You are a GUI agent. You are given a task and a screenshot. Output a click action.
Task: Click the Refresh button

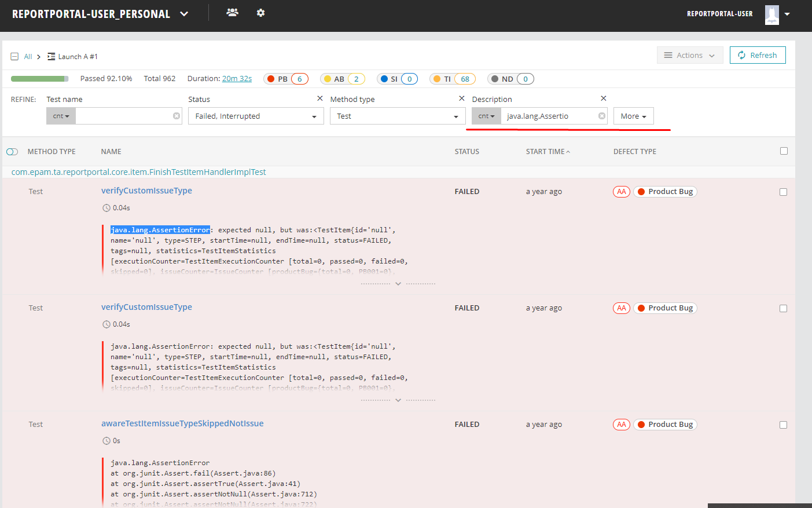pyautogui.click(x=758, y=54)
